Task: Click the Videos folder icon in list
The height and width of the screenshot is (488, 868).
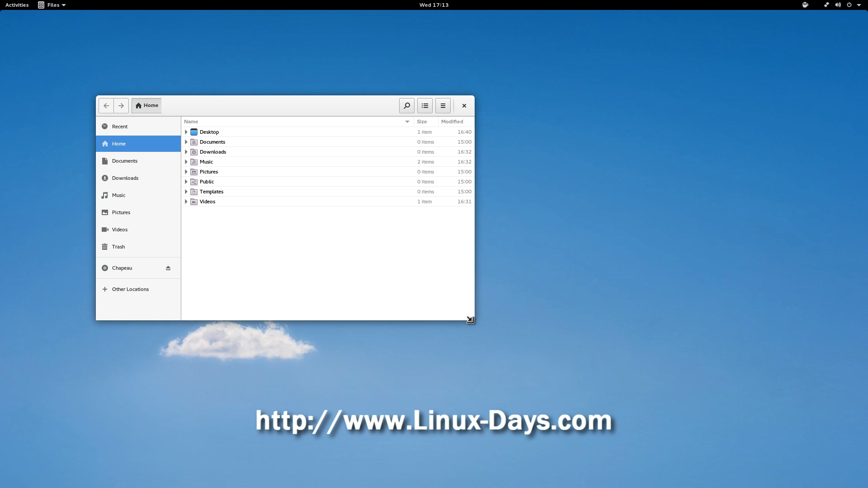Action: (x=194, y=202)
